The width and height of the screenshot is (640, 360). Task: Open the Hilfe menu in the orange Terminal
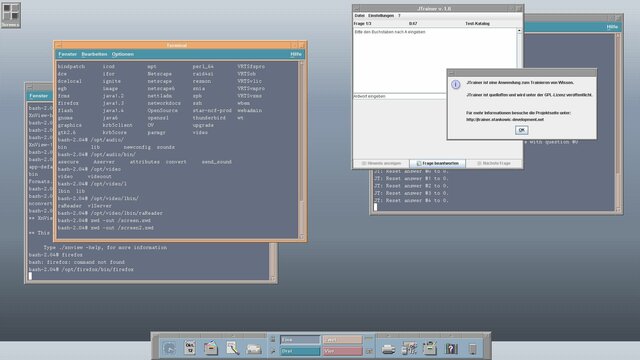coord(296,54)
